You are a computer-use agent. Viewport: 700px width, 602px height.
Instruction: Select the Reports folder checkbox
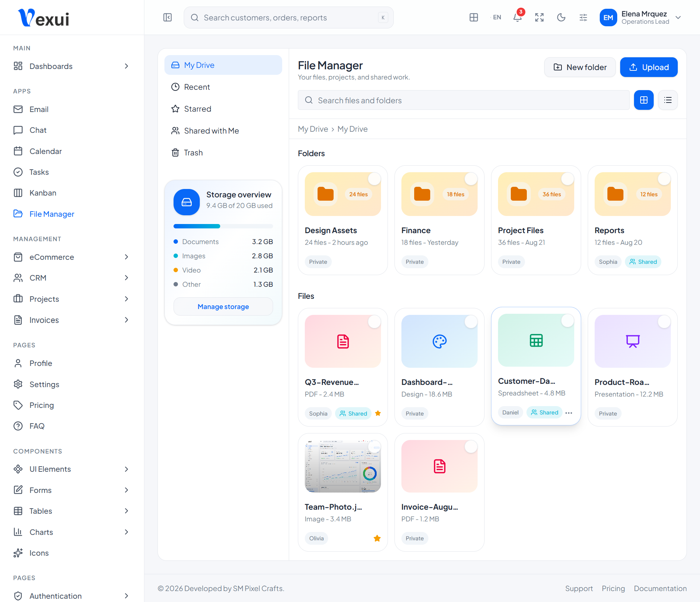(x=664, y=179)
